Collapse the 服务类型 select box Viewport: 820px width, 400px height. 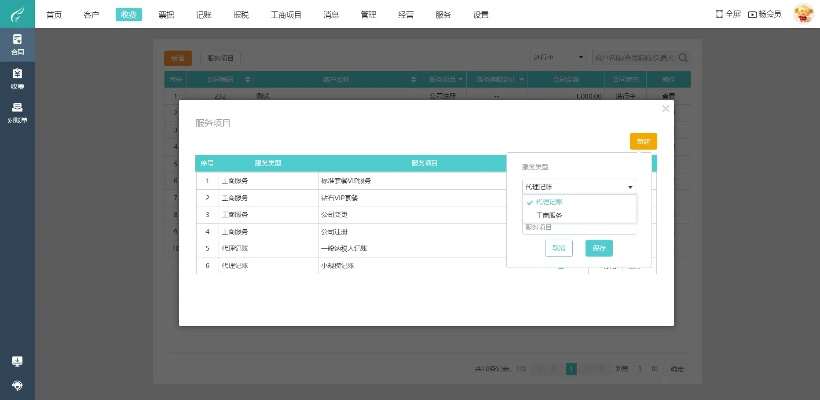click(578, 186)
